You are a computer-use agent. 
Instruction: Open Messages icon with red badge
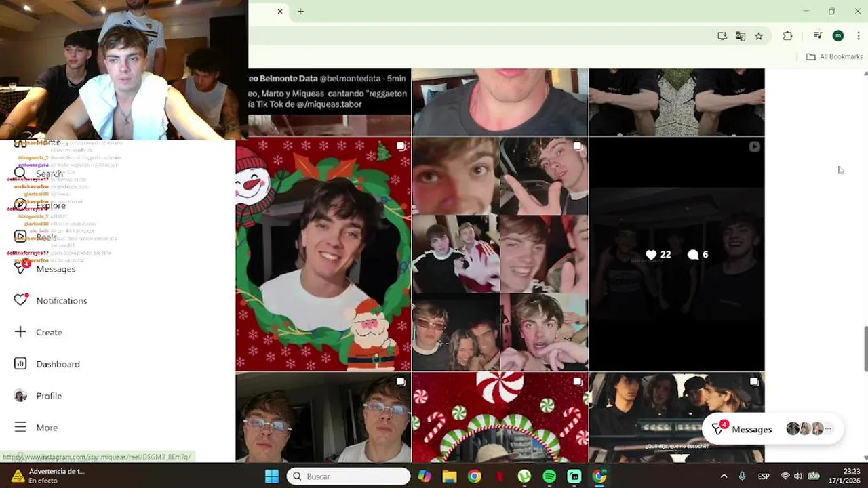21,268
